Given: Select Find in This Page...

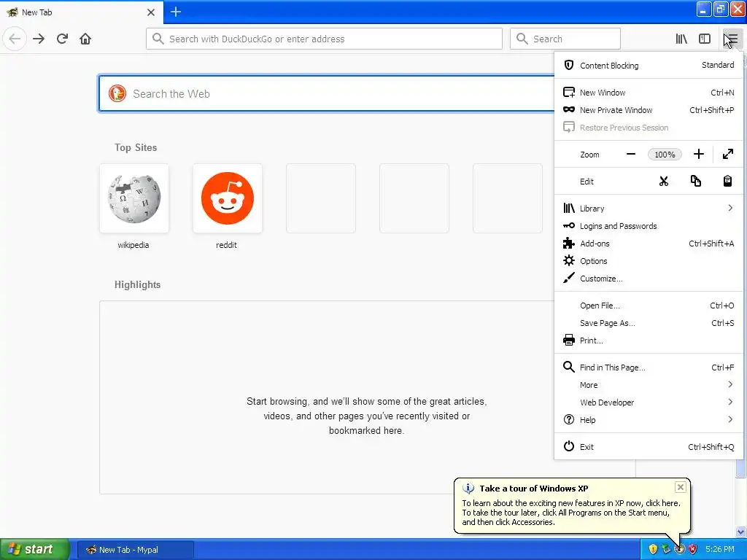Looking at the screenshot, I should 649,367.
